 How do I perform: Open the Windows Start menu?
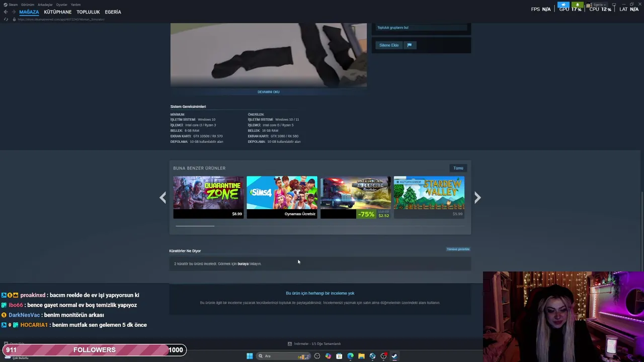(x=250, y=356)
